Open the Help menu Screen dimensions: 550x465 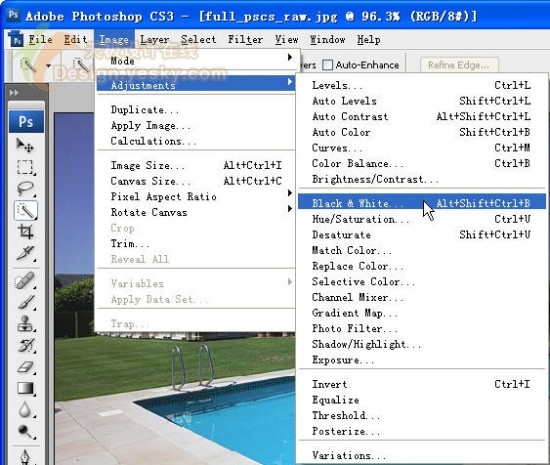tap(369, 39)
